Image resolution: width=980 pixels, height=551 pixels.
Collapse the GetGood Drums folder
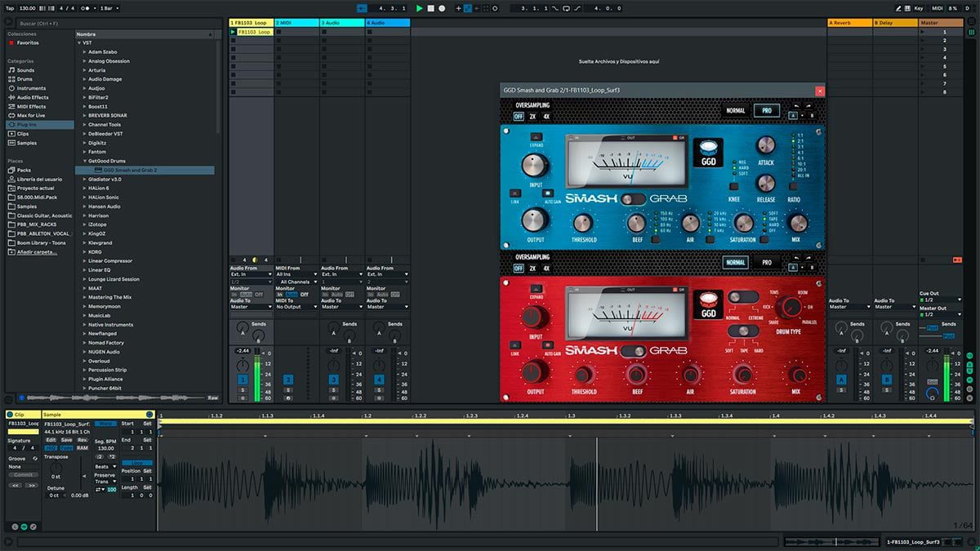pos(84,161)
